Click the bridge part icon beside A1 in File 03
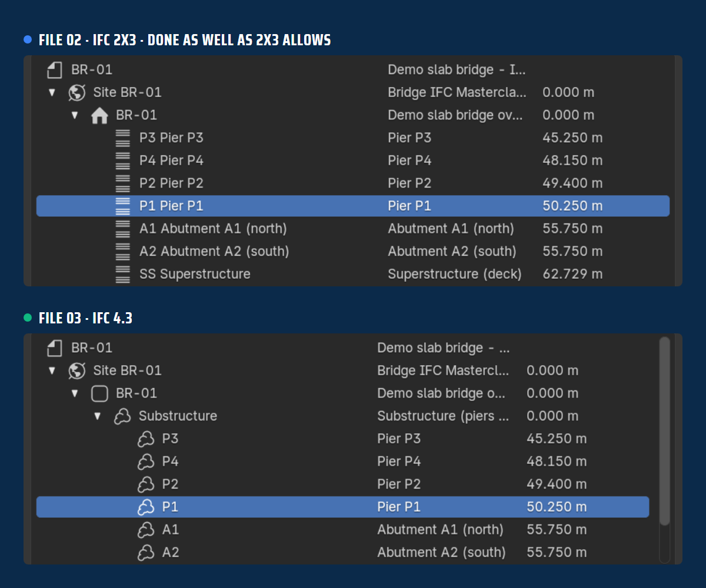The width and height of the screenshot is (706, 588). (x=145, y=530)
